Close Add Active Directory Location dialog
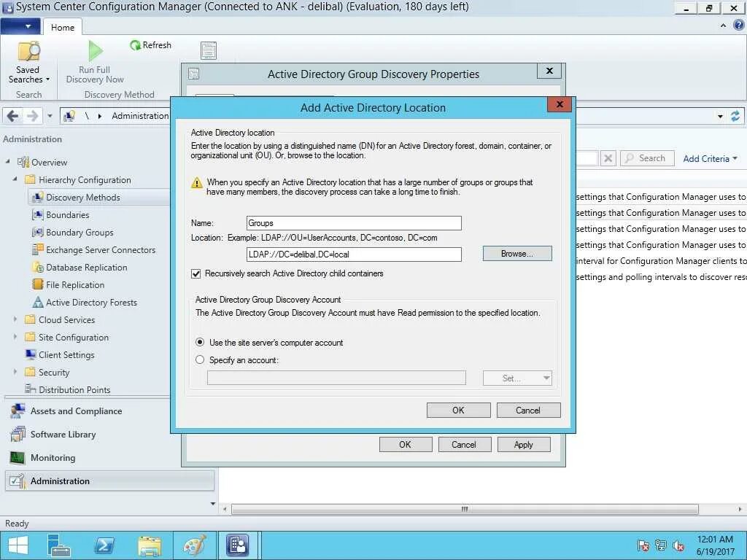 click(x=560, y=104)
